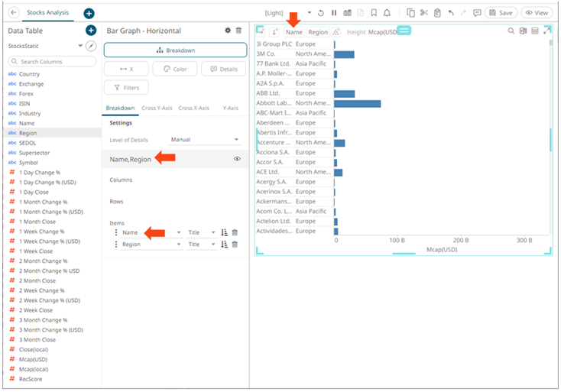Viewport: 561px width, 392px height.
Task: Open the StocksStatic data table dropdown
Action: pyautogui.click(x=80, y=47)
